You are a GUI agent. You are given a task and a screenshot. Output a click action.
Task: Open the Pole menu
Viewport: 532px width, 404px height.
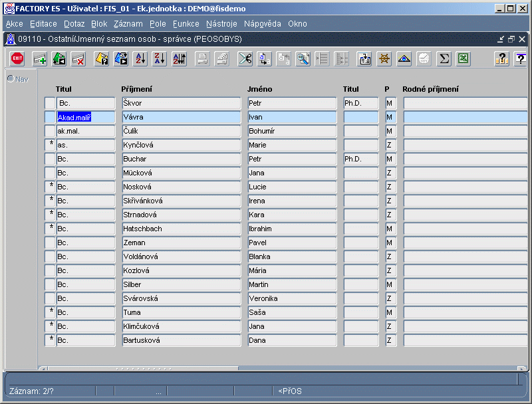[158, 24]
